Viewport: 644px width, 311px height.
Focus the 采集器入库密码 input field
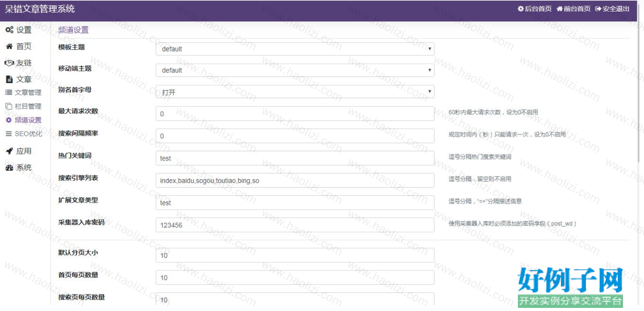295,225
